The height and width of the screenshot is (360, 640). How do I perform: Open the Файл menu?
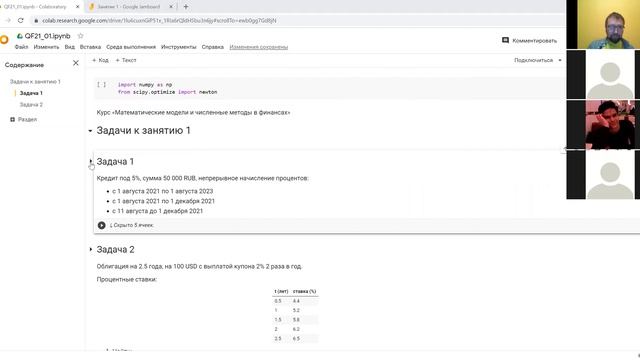pos(21,47)
